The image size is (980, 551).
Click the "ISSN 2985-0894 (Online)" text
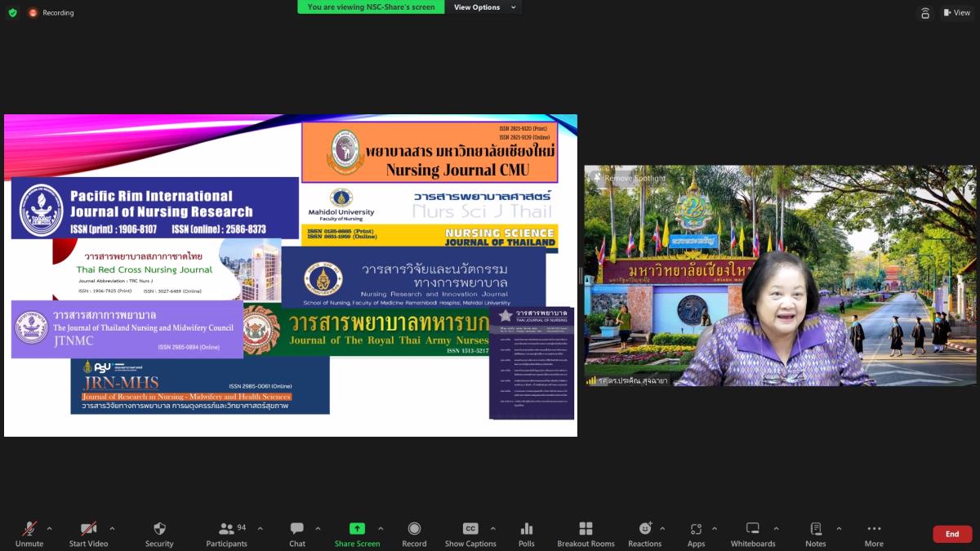click(x=189, y=347)
